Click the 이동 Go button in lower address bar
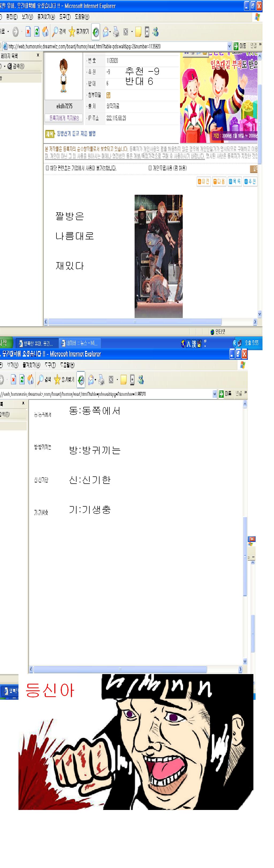The height and width of the screenshot is (868, 274). [225, 393]
